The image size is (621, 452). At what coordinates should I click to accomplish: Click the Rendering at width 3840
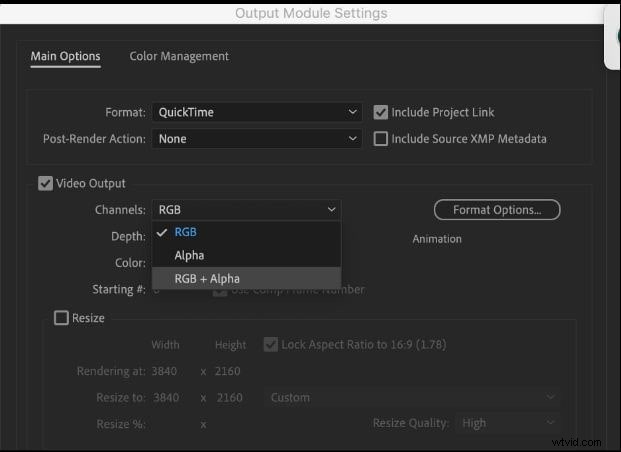tap(164, 371)
